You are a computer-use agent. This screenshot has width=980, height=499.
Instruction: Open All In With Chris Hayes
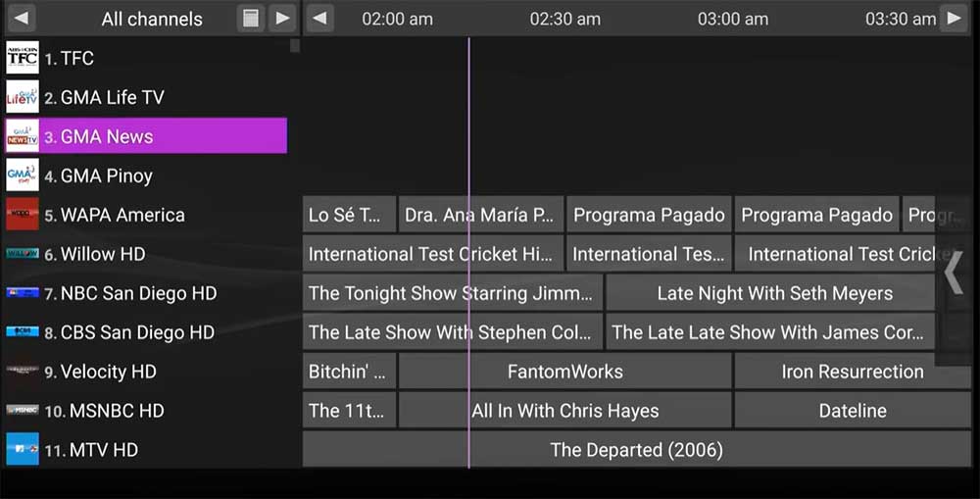[x=565, y=410]
